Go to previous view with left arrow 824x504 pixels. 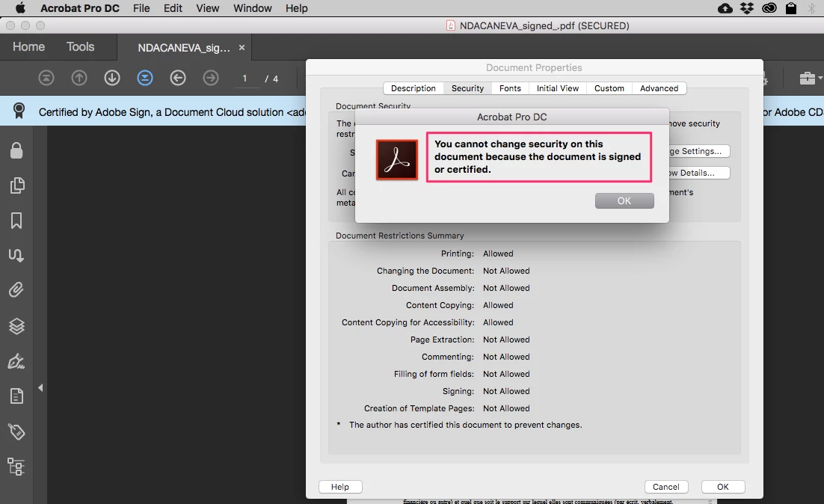[x=178, y=79]
